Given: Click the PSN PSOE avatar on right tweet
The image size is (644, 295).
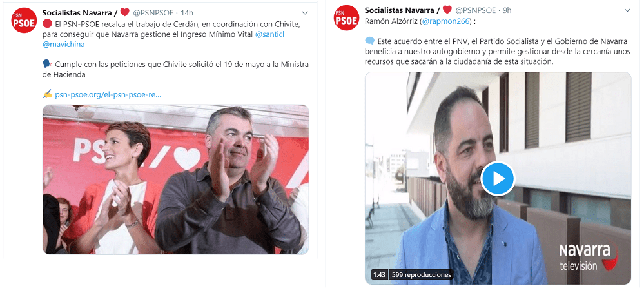Looking at the screenshot, I should [347, 17].
